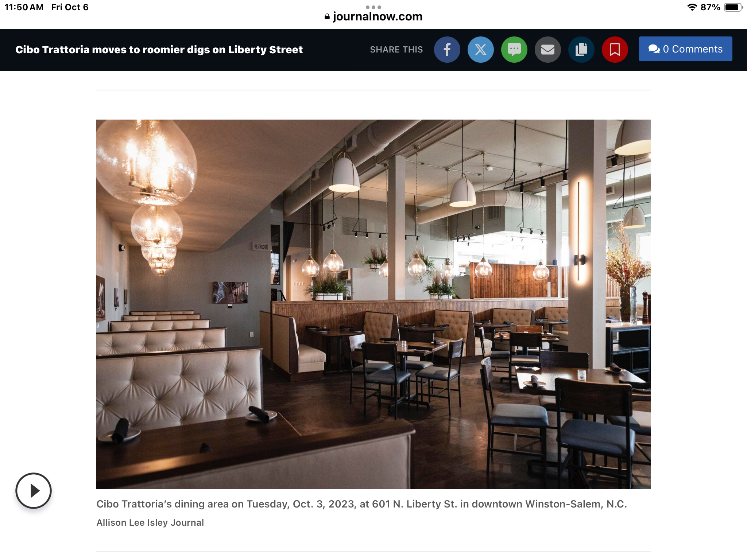
Task: Tap the Wi-Fi status icon
Action: pos(692,7)
